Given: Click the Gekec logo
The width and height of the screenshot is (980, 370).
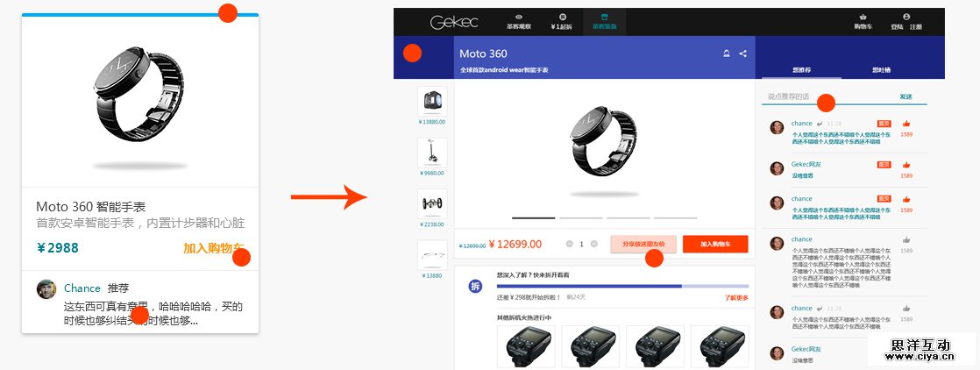Looking at the screenshot, I should coord(454,23).
